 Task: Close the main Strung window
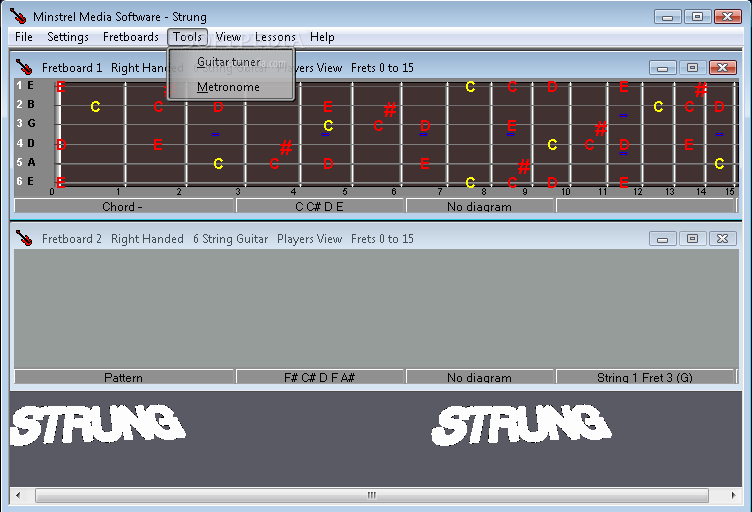[728, 16]
